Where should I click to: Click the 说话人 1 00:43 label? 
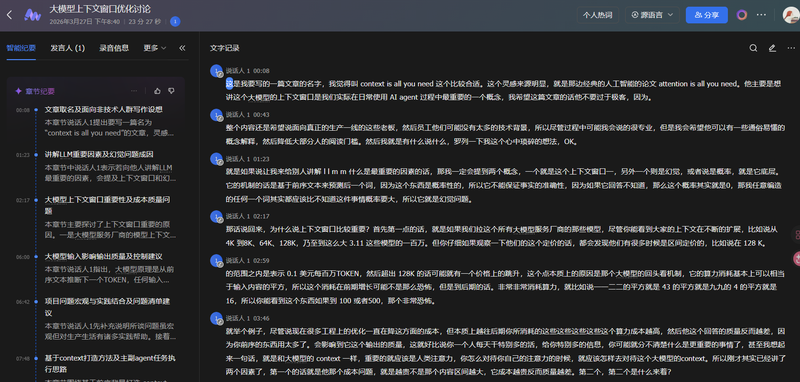tap(247, 114)
